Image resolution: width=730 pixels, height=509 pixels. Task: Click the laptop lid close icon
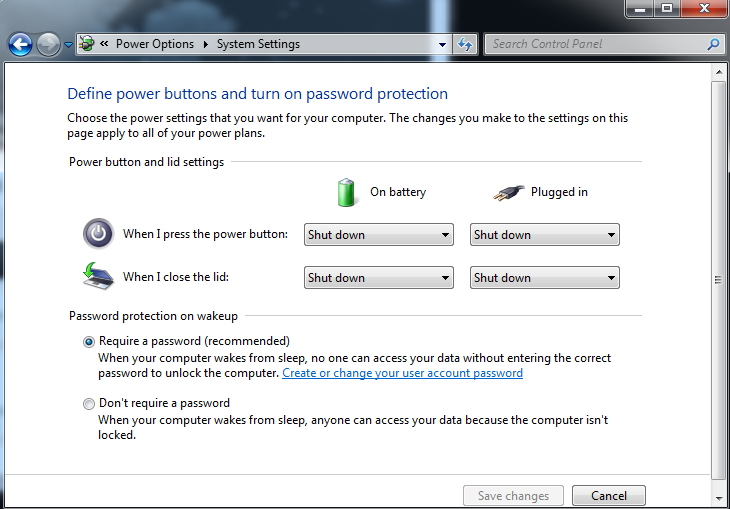[x=98, y=276]
